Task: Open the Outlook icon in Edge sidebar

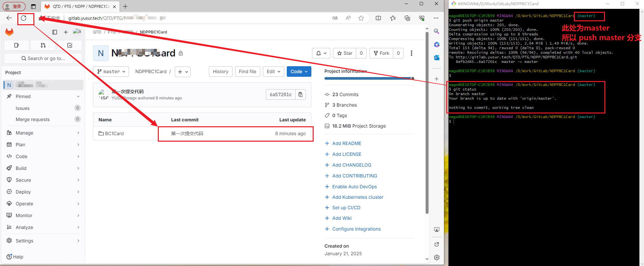Action: 436,58
